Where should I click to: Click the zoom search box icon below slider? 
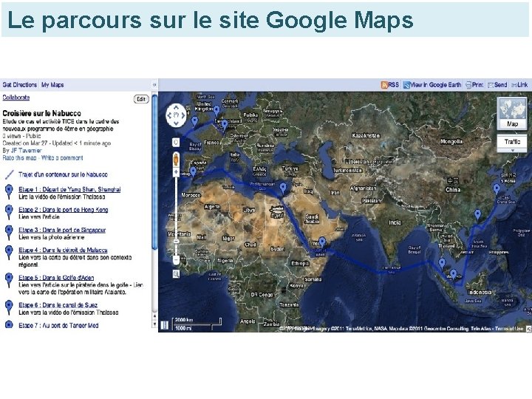click(x=176, y=274)
